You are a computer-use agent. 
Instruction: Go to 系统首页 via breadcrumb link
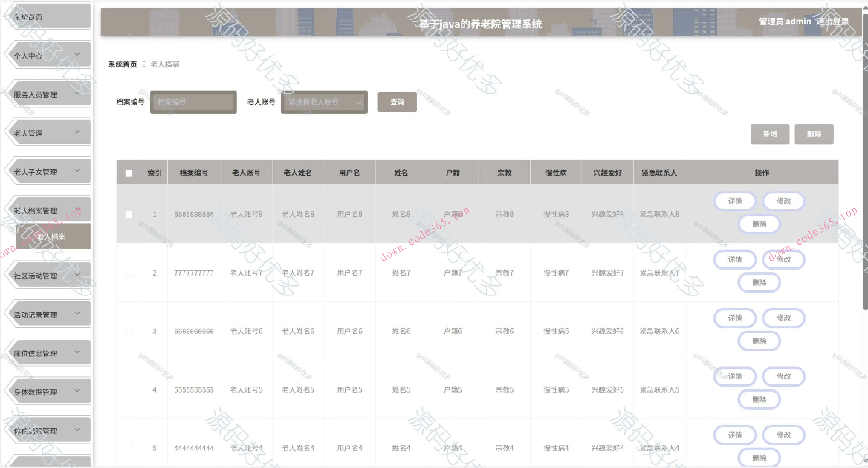click(x=122, y=64)
